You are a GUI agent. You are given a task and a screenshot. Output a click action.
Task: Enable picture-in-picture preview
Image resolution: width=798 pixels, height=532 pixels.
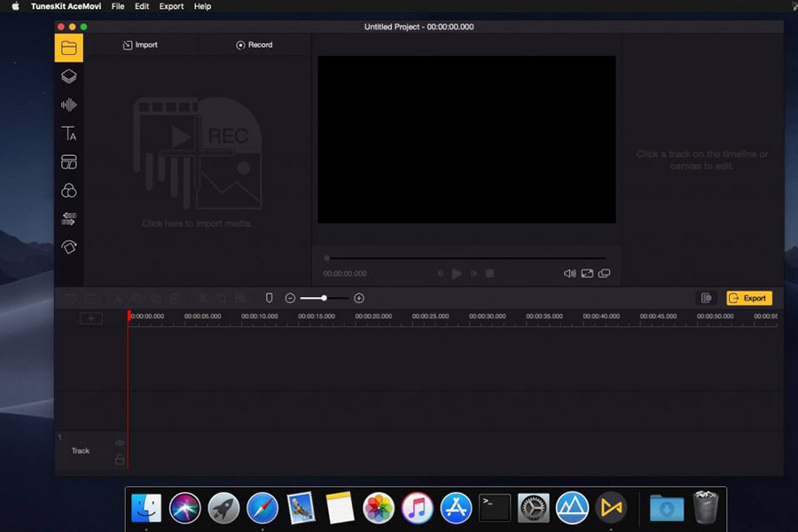click(x=605, y=273)
